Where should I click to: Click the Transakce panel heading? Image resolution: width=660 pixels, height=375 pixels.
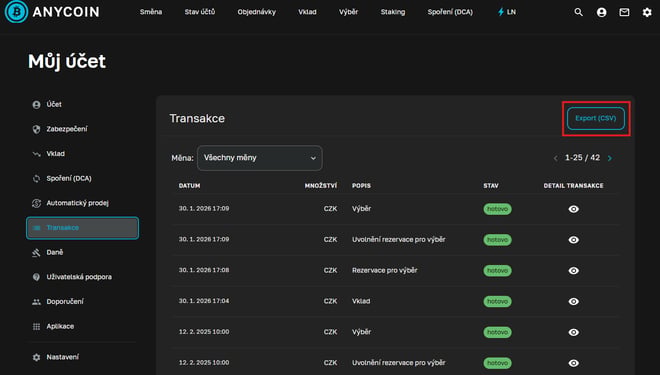[x=197, y=119]
